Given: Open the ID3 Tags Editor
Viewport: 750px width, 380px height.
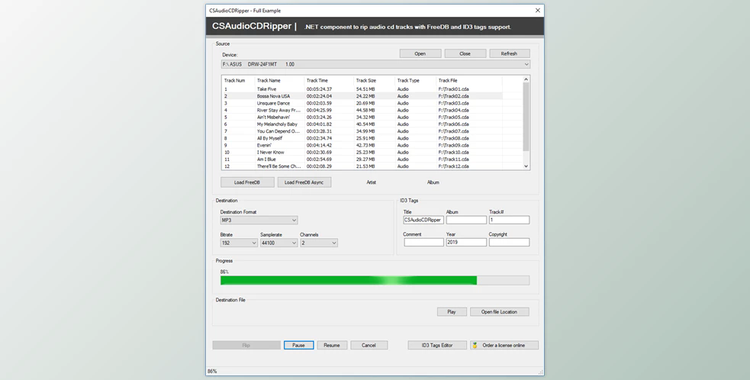Looking at the screenshot, I should [437, 345].
